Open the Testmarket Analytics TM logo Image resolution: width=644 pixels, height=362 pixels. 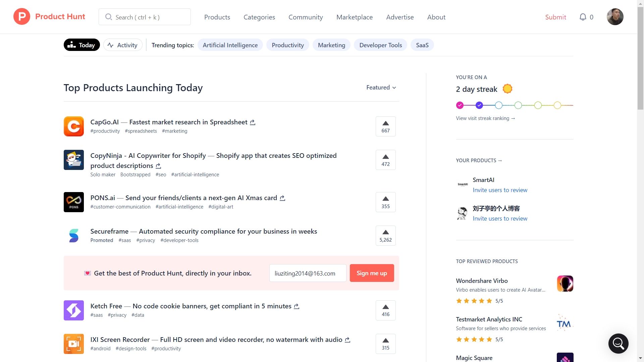coord(565,322)
